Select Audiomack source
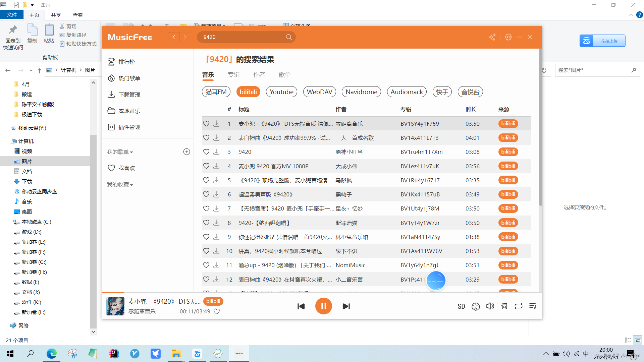The image size is (644, 362). click(407, 92)
